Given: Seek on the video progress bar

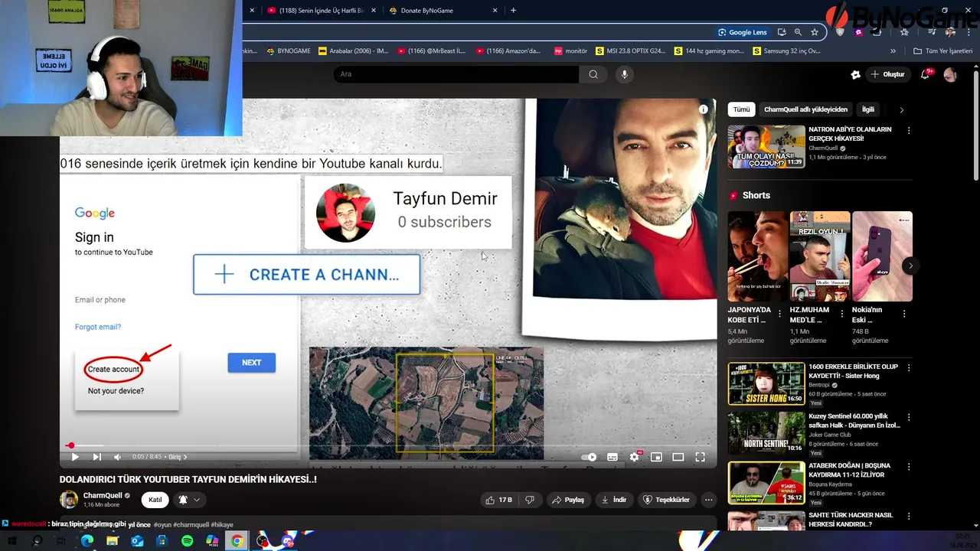Looking at the screenshot, I should [388, 445].
